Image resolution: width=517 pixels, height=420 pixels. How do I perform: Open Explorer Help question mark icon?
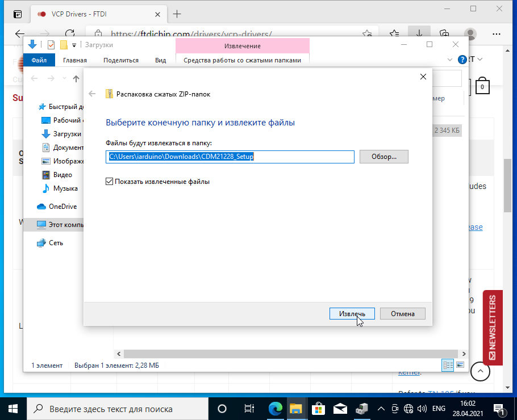tap(462, 60)
